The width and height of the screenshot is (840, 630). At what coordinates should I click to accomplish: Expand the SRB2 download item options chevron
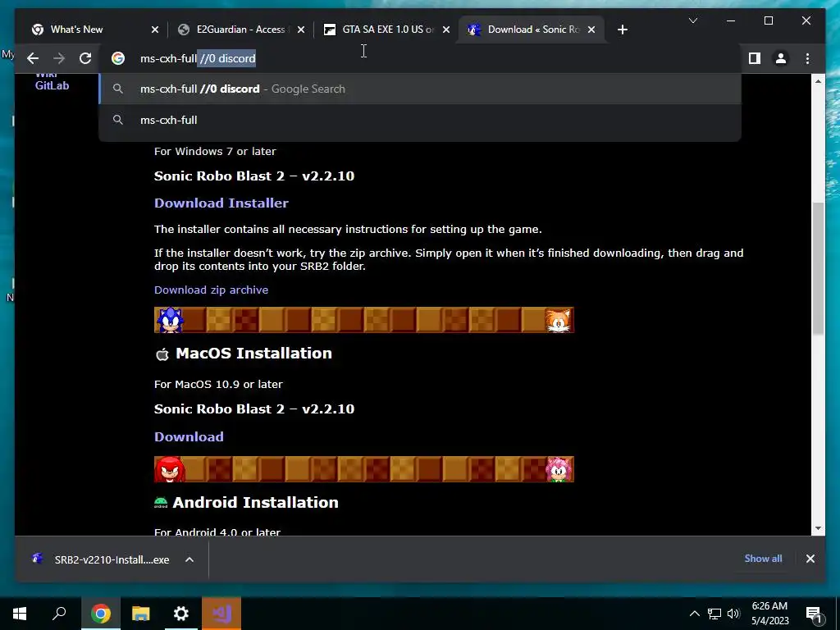pos(189,559)
